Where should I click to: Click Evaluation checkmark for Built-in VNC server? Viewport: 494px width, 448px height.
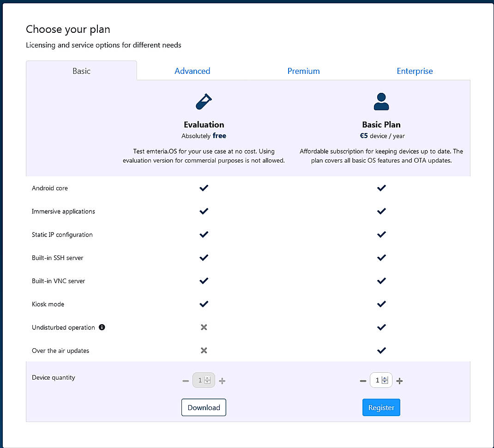coord(204,281)
